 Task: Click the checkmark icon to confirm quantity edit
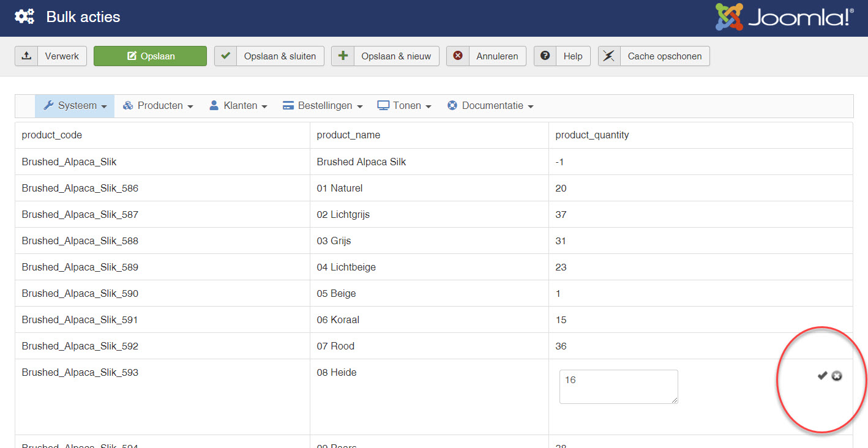click(x=822, y=376)
